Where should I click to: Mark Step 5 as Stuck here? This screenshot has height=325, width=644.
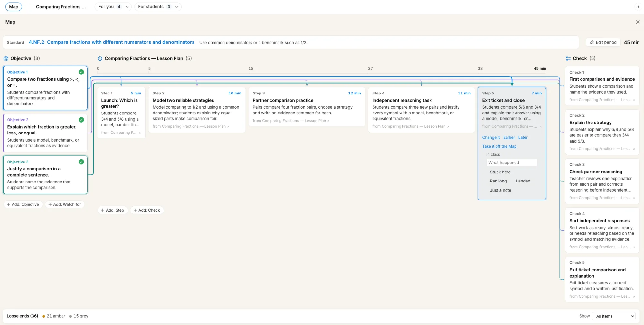coord(500,172)
